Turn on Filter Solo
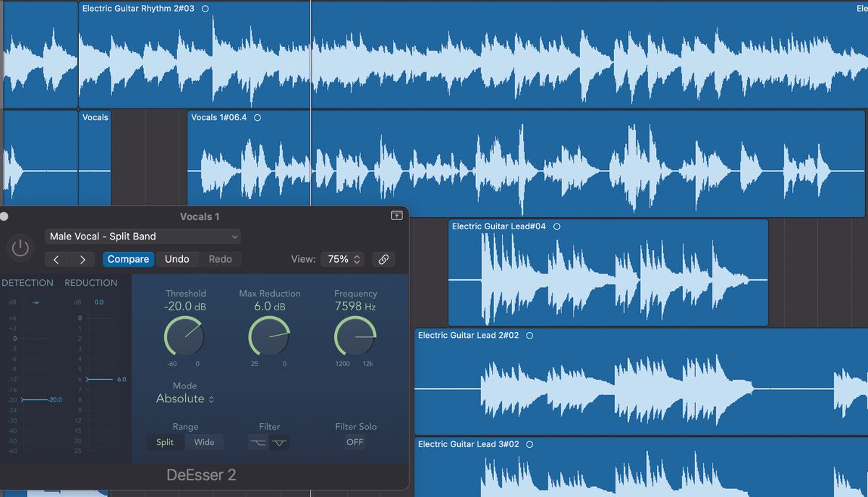Viewport: 868px width, 497px height. click(354, 442)
